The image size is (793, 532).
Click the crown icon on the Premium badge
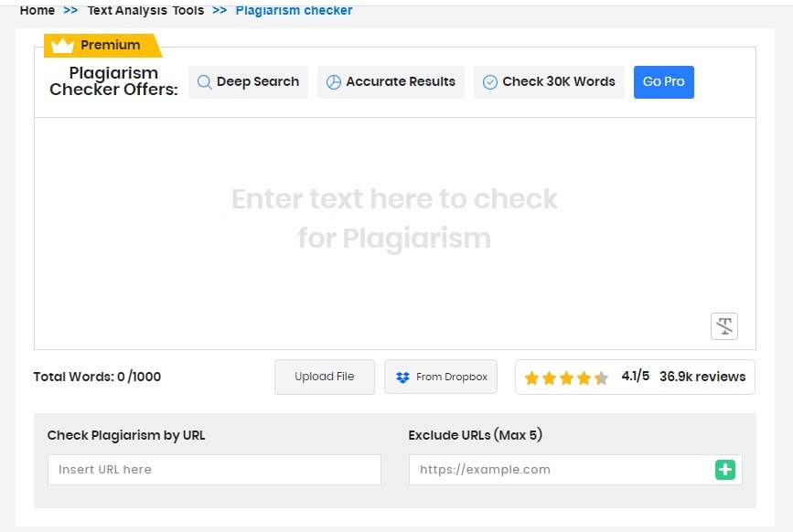coord(62,45)
